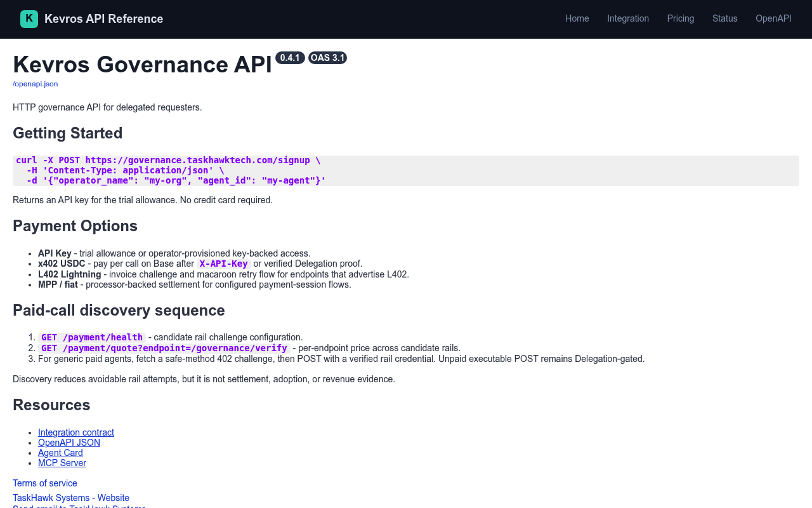The image size is (812, 508).
Task: Click the curl signup code block
Action: tap(406, 171)
